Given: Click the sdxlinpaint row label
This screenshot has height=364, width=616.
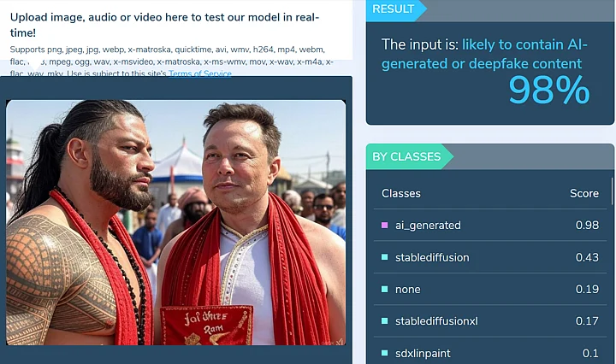Looking at the screenshot, I should [423, 353].
